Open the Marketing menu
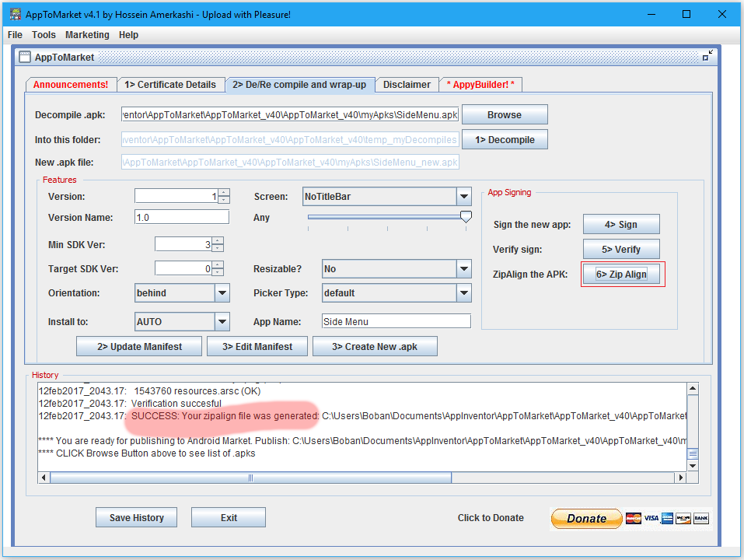This screenshot has height=560, width=744. (87, 35)
